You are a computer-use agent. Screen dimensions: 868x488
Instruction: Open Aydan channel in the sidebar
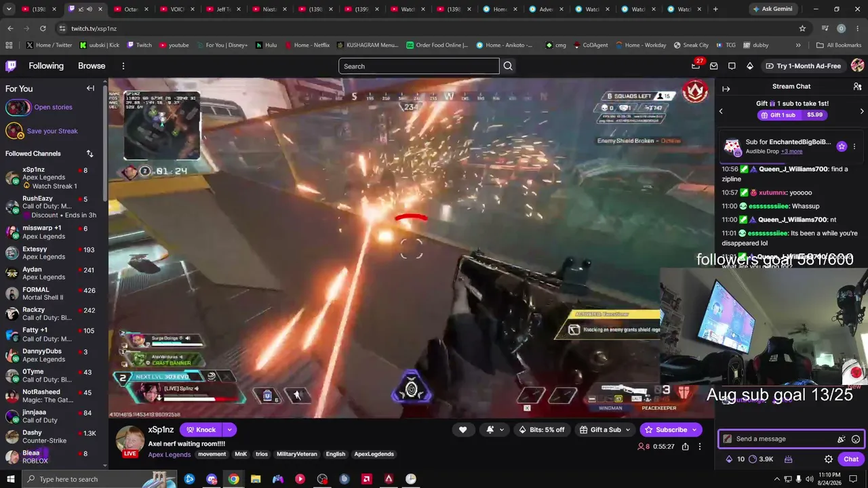coord(52,272)
